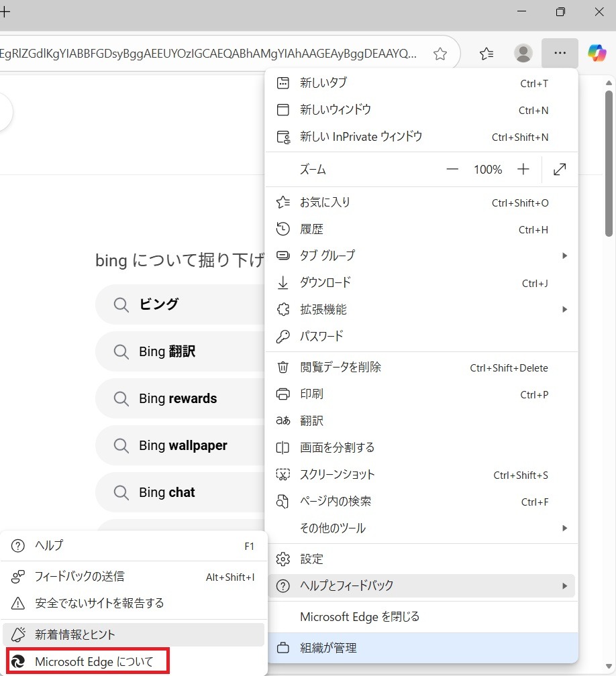Viewport: 616px width, 676px height.
Task: Enter full screen zoom mode
Action: coord(560,170)
